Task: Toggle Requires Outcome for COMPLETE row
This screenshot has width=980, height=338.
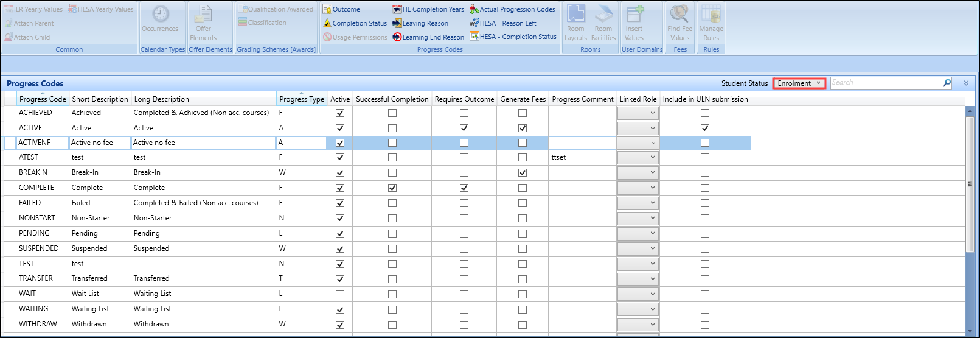Action: [x=464, y=188]
